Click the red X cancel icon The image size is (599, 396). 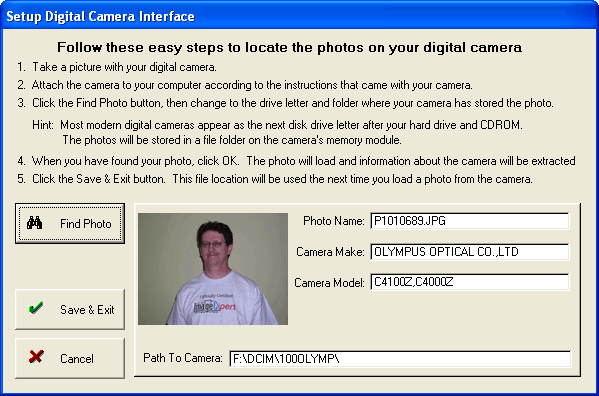(x=36, y=357)
